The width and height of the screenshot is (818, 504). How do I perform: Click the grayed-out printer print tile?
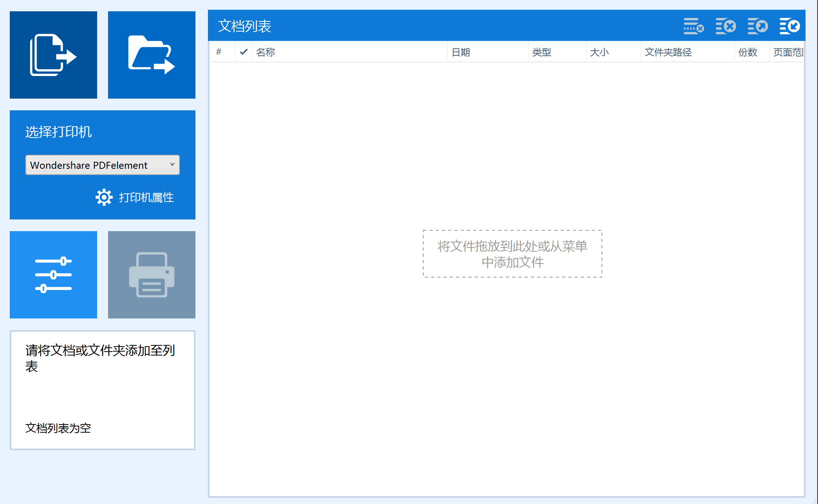point(151,275)
